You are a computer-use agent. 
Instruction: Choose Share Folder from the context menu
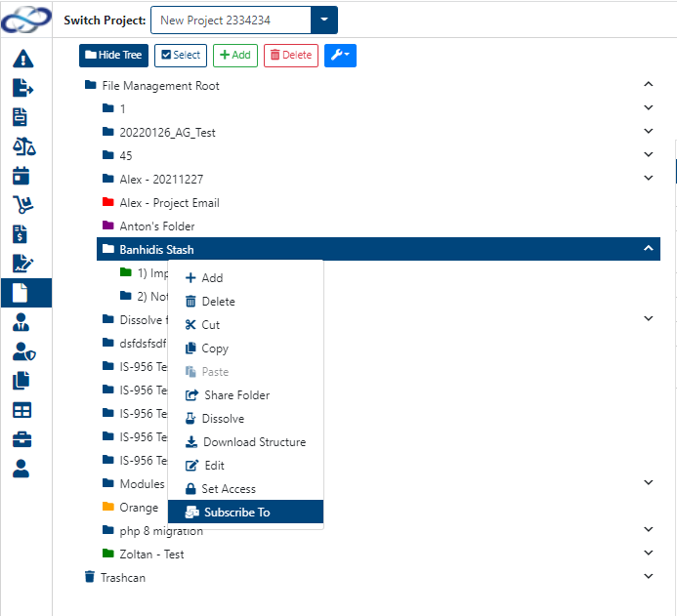pos(245,395)
